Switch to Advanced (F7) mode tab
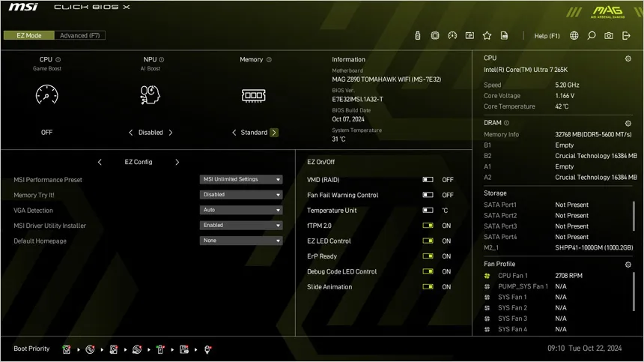This screenshot has height=362, width=644. click(x=79, y=35)
